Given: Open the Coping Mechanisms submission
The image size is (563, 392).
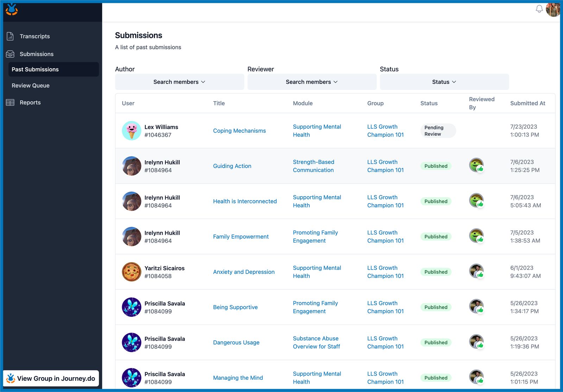Looking at the screenshot, I should pyautogui.click(x=239, y=130).
